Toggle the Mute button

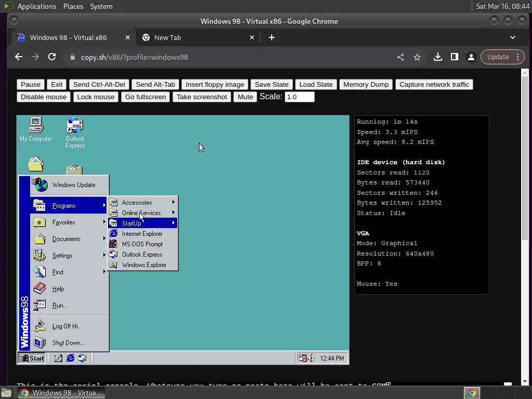245,97
